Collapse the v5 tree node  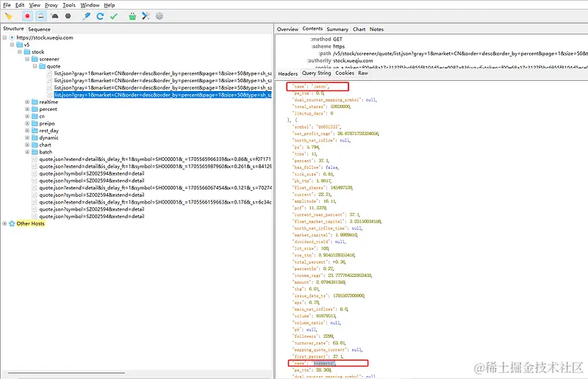point(12,45)
